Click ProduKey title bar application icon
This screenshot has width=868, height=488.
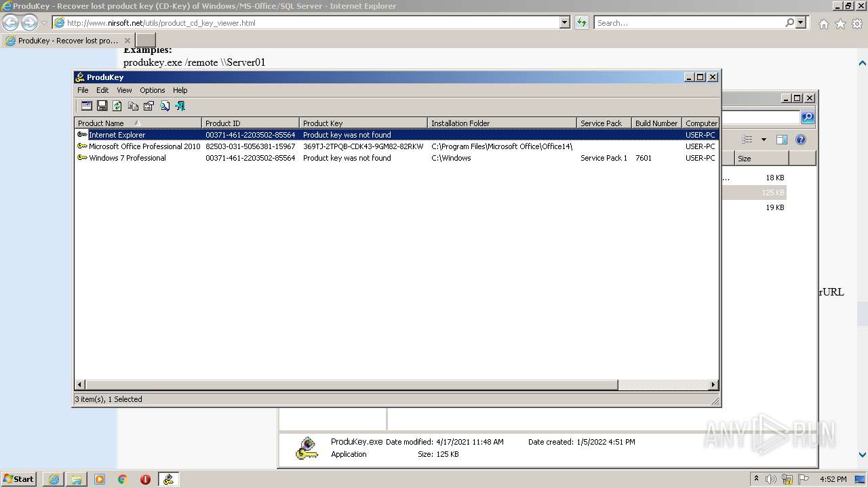coord(80,77)
